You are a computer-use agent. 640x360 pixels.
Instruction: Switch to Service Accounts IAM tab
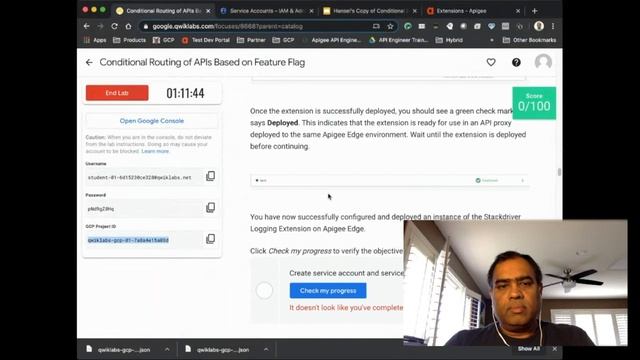point(266,11)
